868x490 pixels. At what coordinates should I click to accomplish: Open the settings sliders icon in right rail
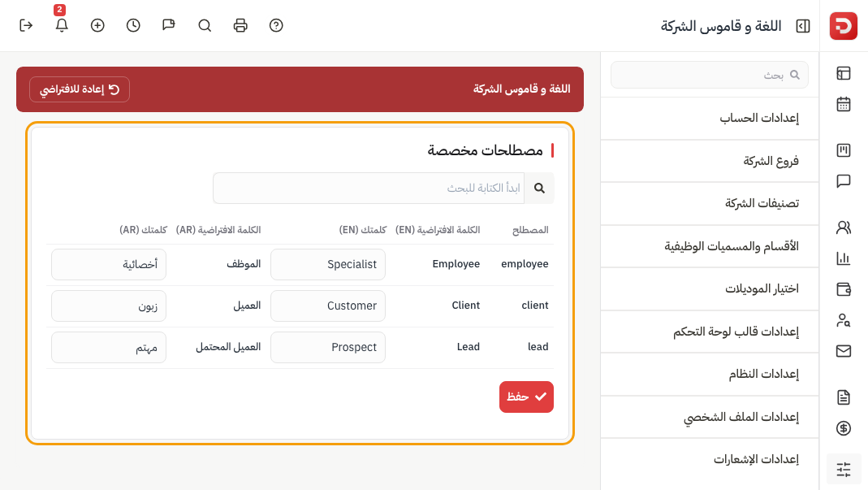843,470
